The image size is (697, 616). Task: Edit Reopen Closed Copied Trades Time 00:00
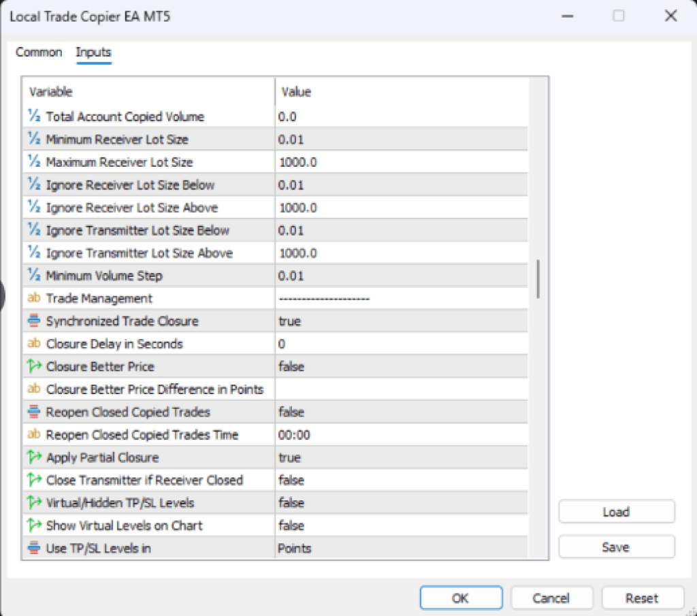pyautogui.click(x=402, y=435)
